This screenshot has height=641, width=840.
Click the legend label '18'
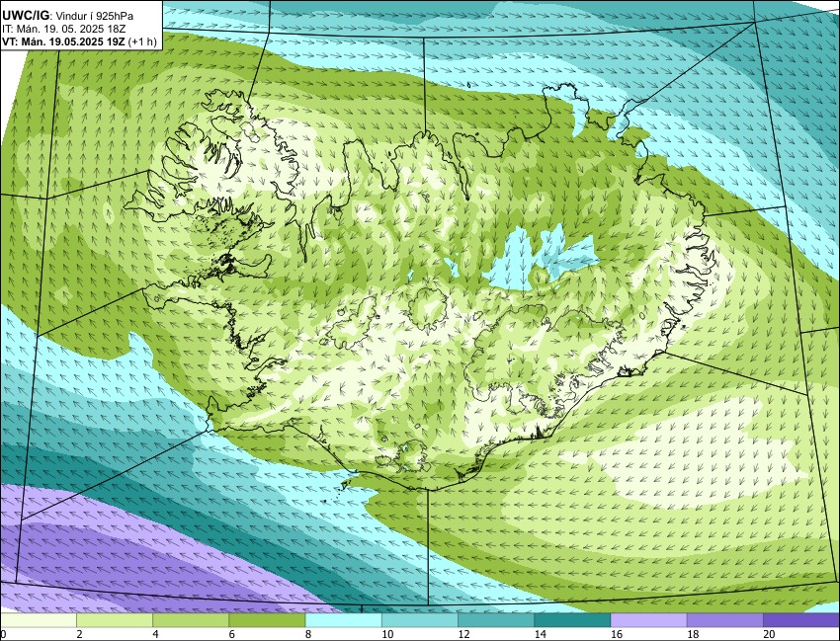(693, 634)
